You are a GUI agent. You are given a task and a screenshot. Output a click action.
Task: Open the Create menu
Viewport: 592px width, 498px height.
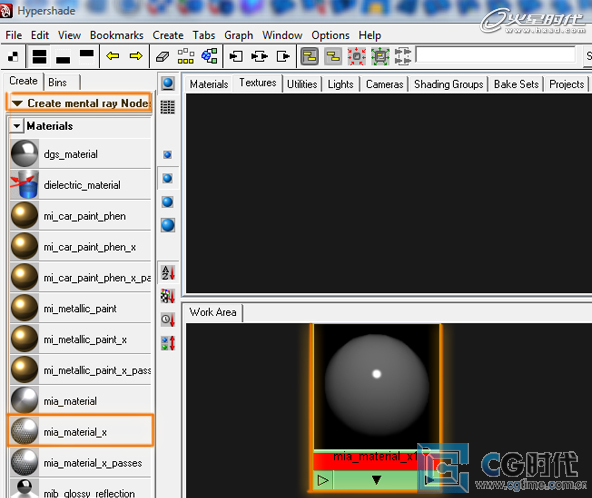point(168,35)
